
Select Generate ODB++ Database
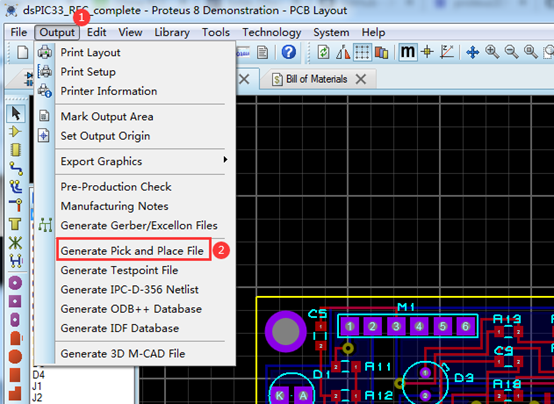[x=135, y=309]
